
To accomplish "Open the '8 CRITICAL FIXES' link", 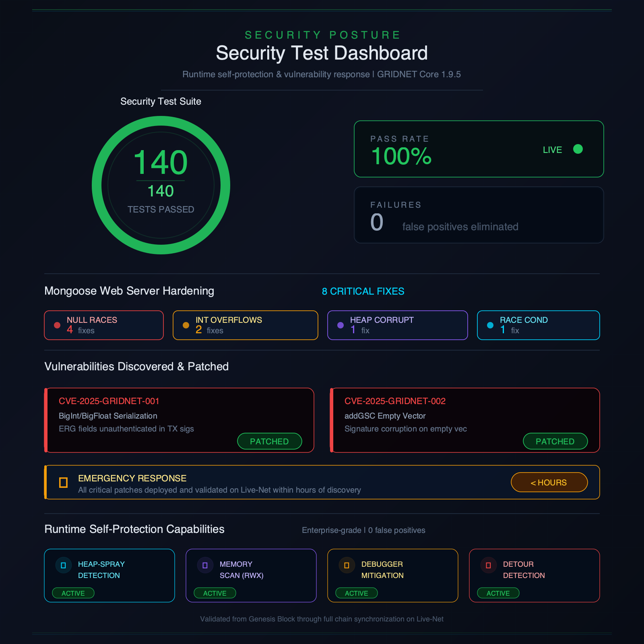I will [x=363, y=291].
